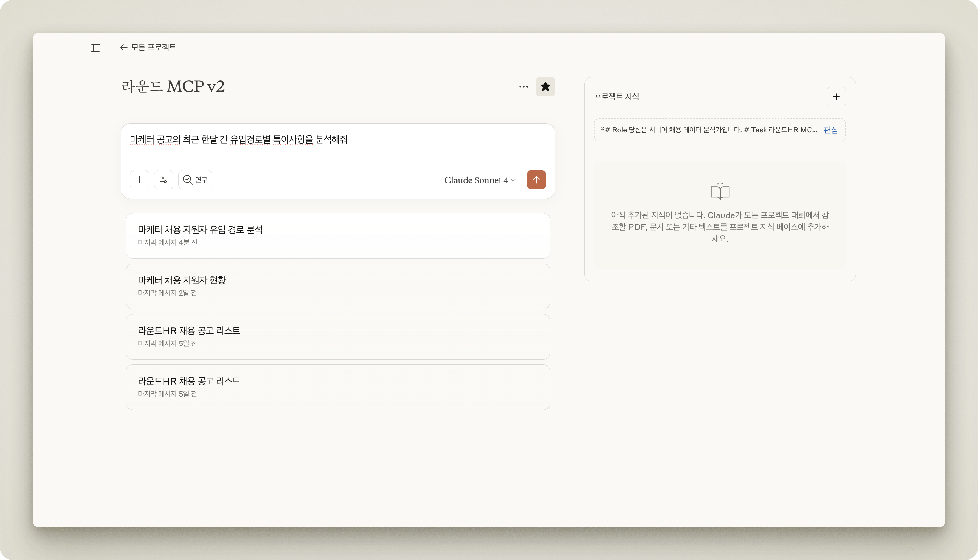The height and width of the screenshot is (560, 978).
Task: Open the tools settings sliders icon
Action: pos(164,180)
